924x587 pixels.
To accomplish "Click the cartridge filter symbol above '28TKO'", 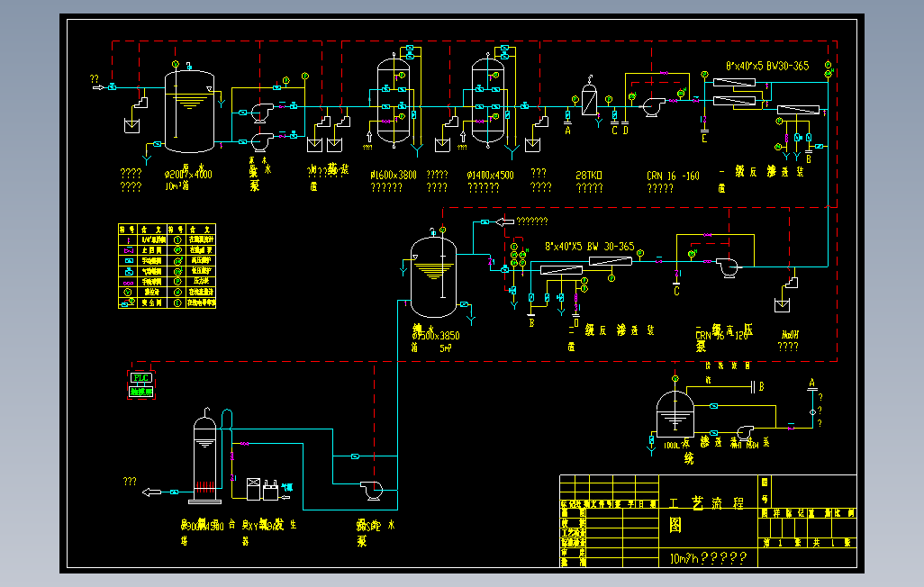I will (589, 100).
